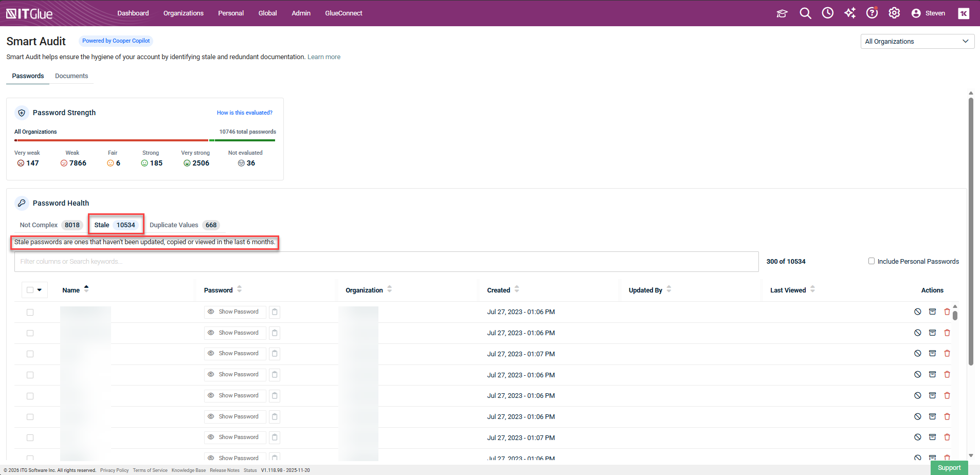Open the Cooper Copilot sparkle icon

[x=850, y=13]
